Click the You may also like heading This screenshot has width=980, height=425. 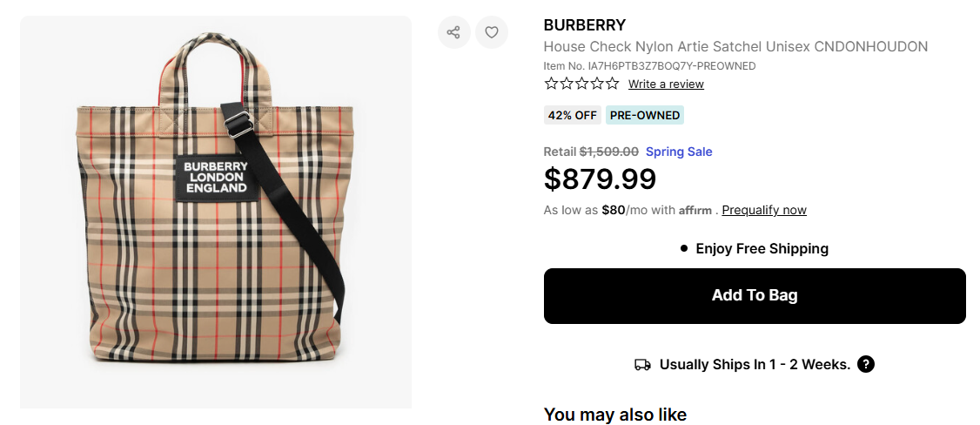pyautogui.click(x=615, y=415)
